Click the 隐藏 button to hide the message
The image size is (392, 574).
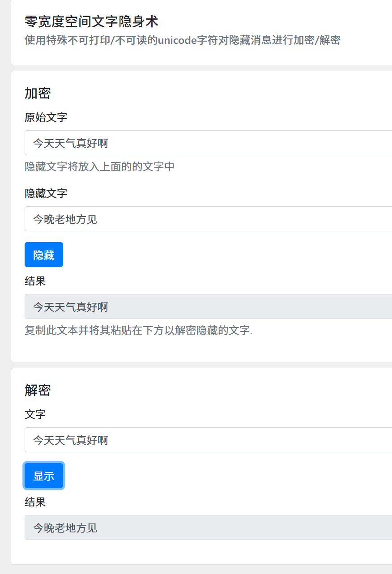click(x=43, y=254)
